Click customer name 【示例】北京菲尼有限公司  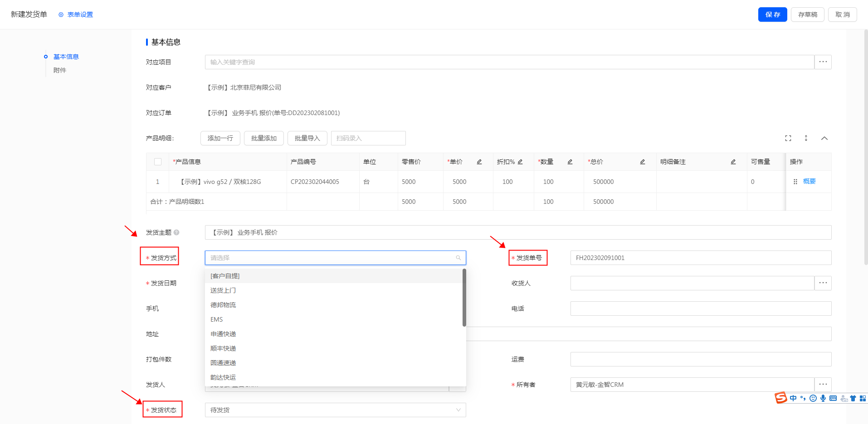pyautogui.click(x=244, y=87)
